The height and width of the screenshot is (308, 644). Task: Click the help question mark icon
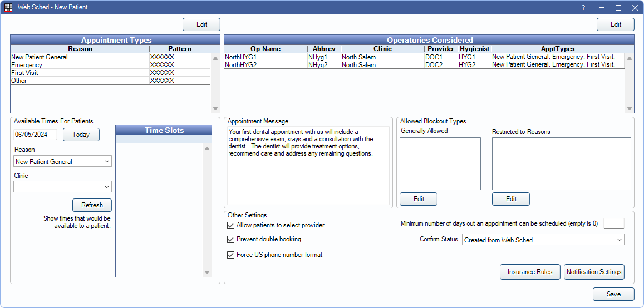583,8
